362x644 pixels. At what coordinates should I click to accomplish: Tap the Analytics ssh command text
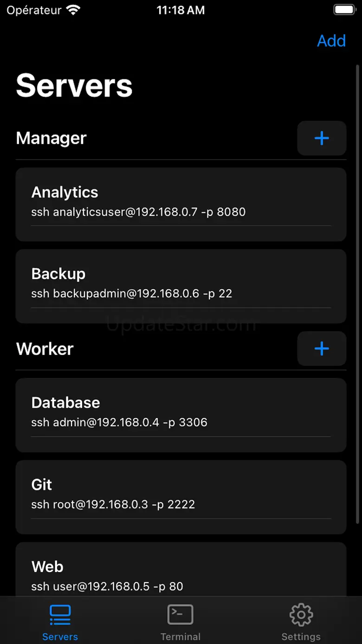point(138,212)
